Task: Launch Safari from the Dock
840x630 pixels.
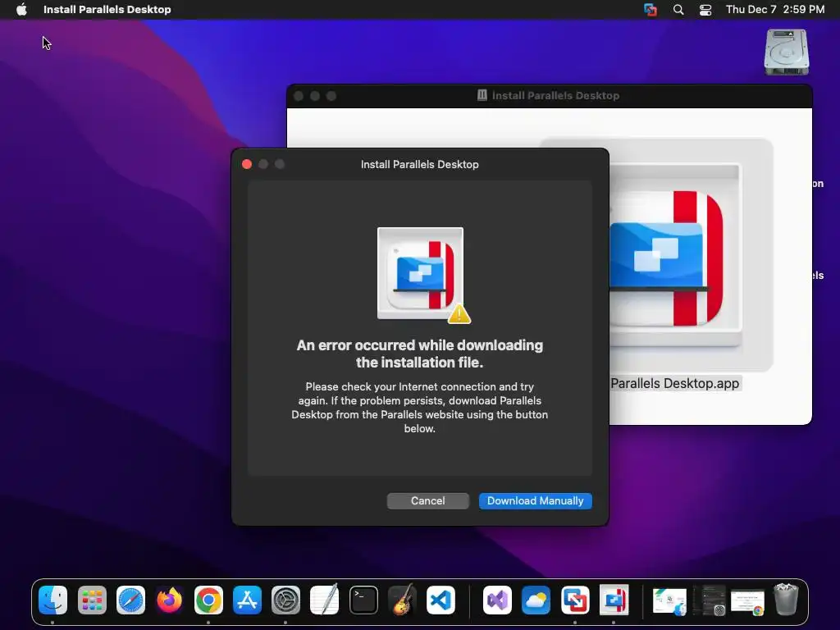Action: coord(130,600)
